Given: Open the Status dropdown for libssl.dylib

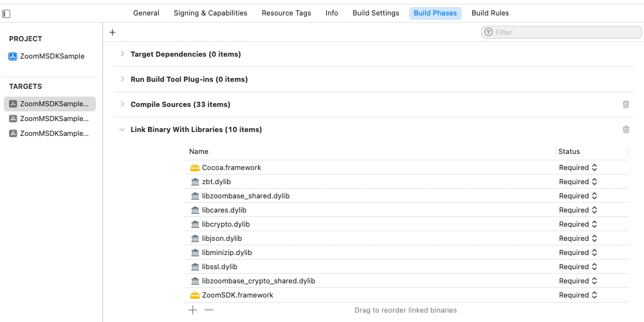Looking at the screenshot, I should click(578, 267).
